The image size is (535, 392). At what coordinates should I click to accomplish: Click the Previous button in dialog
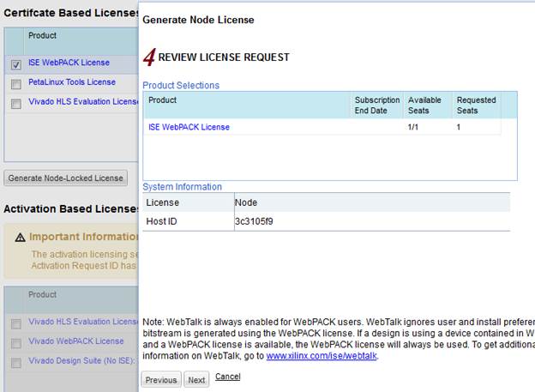[x=161, y=380]
